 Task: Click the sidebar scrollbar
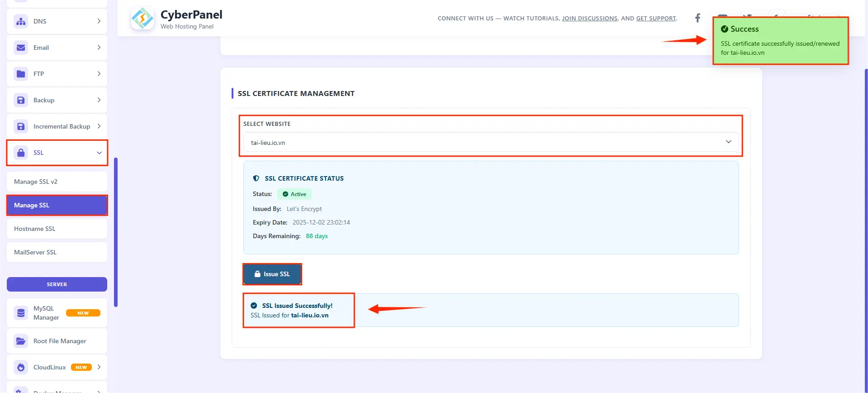[116, 232]
